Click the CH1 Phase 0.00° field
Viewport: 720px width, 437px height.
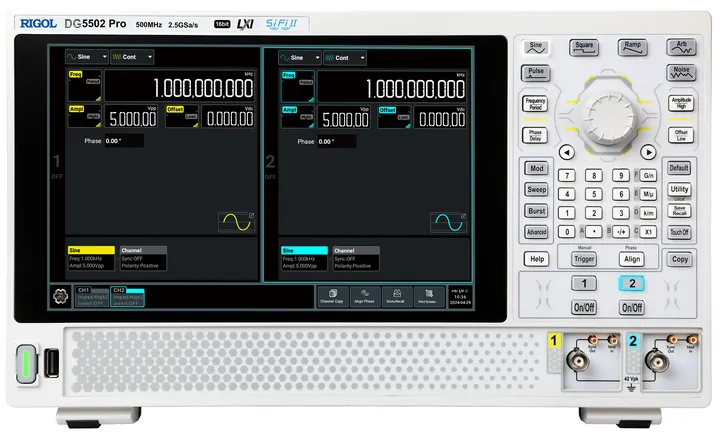click(124, 141)
